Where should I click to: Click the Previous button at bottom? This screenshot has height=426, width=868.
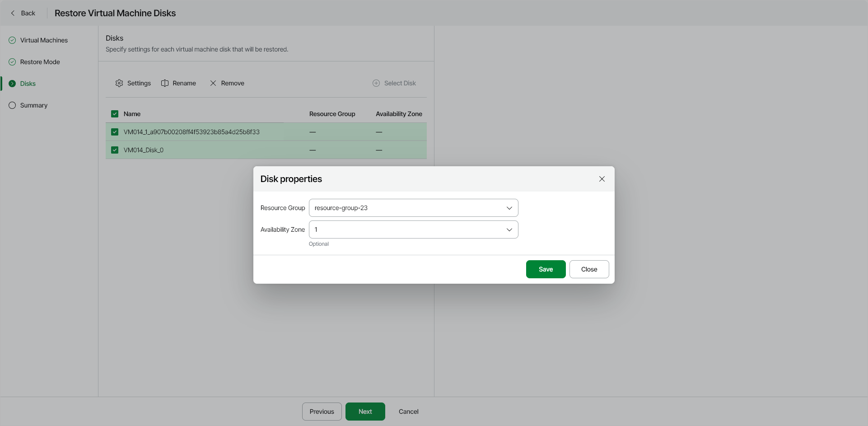(x=322, y=412)
